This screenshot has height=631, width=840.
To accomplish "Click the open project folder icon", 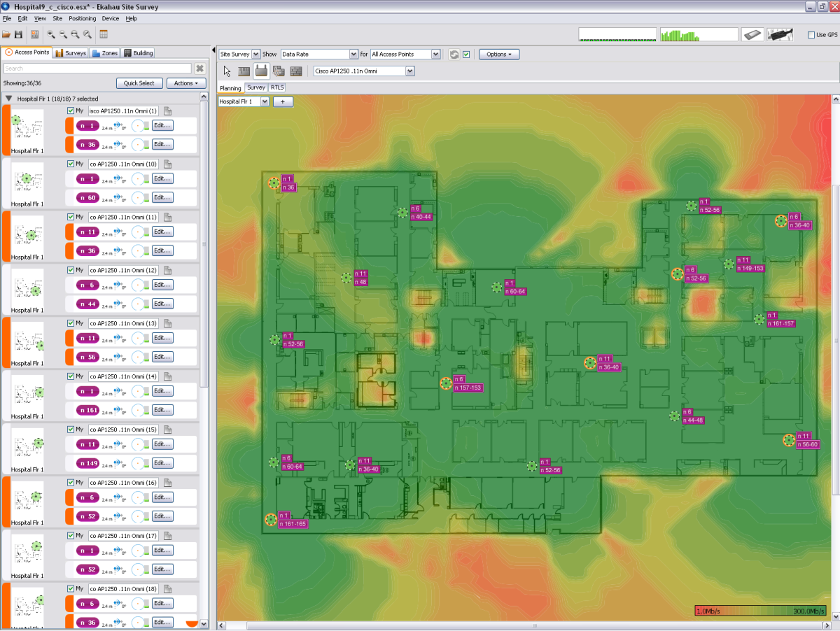I will [6, 34].
